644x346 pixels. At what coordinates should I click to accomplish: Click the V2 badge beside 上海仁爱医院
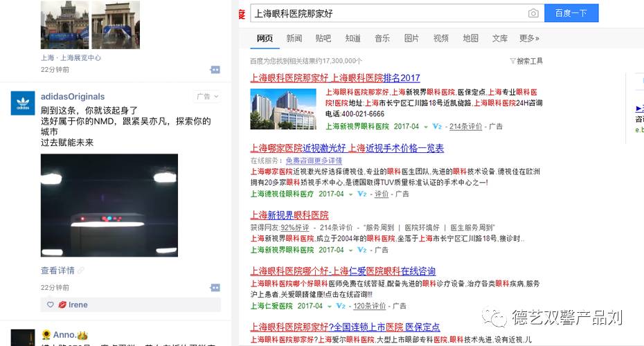click(x=341, y=306)
